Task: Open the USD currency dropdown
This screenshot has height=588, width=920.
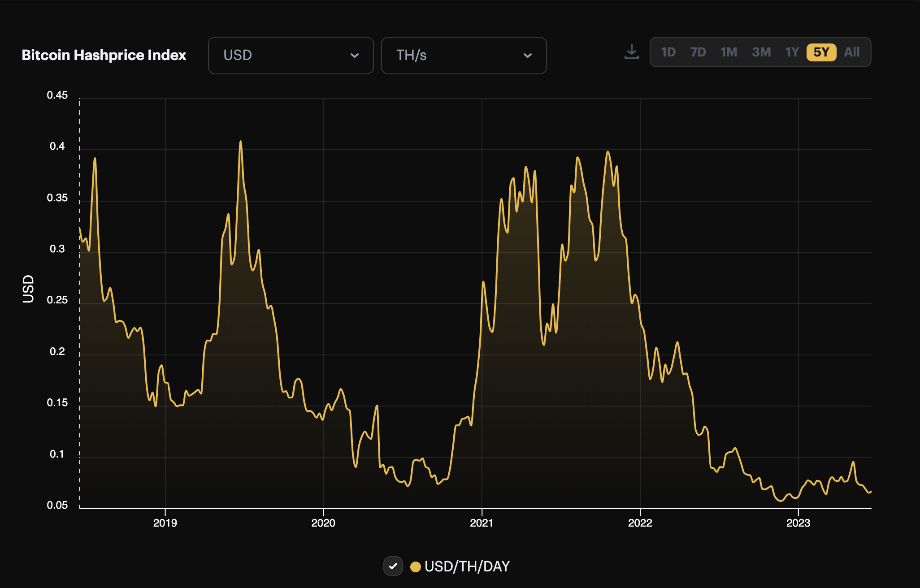Action: click(291, 56)
